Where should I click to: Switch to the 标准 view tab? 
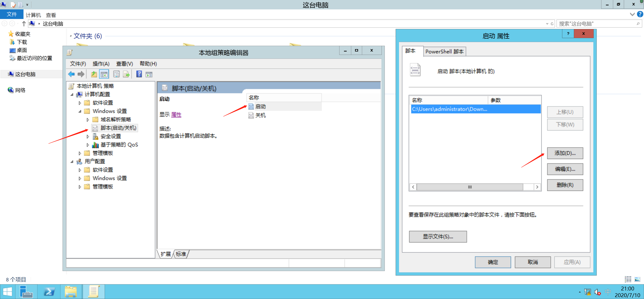pos(181,254)
